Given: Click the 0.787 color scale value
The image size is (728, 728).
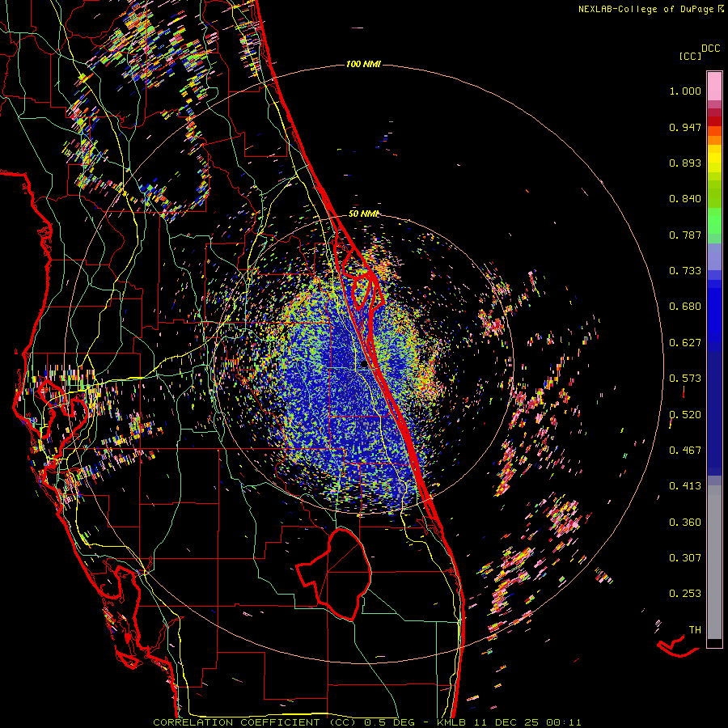Looking at the screenshot, I should (x=685, y=235).
